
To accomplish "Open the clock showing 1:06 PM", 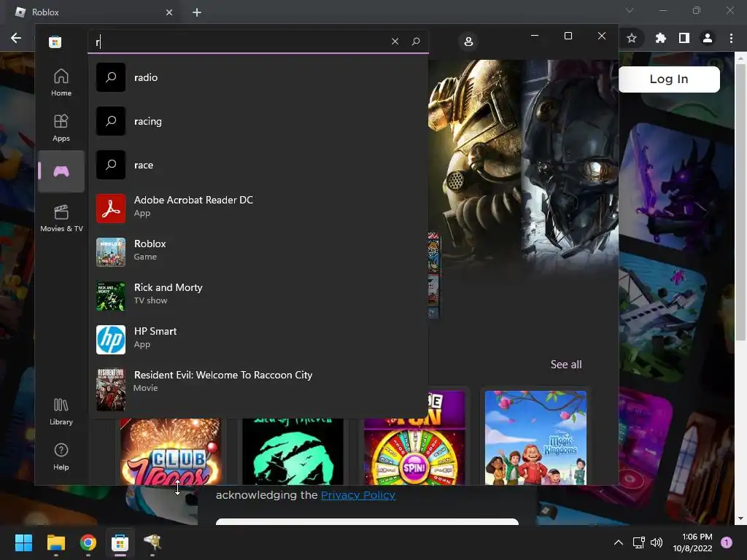I will [692, 542].
